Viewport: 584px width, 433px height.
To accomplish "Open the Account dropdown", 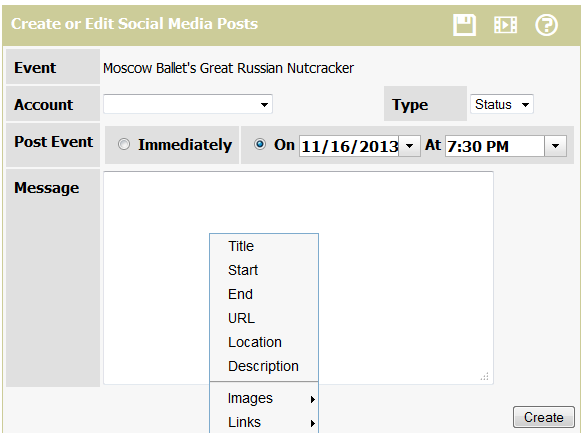I will coord(188,104).
